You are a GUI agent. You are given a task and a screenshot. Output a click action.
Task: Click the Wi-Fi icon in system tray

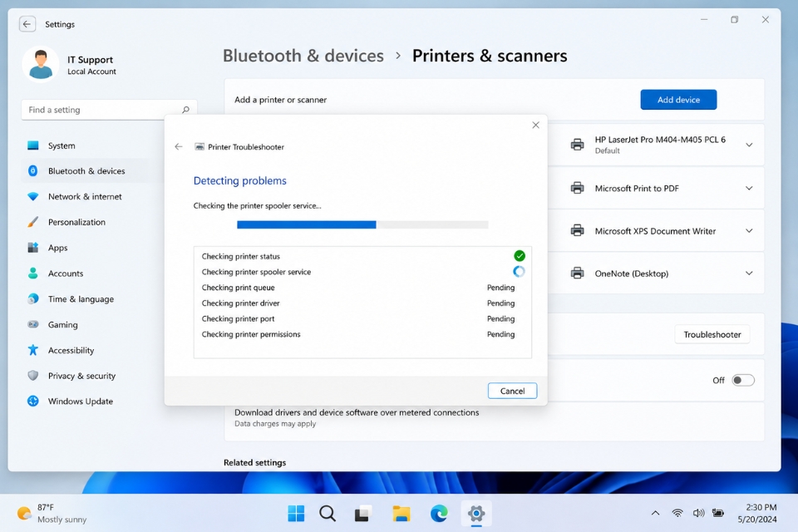pos(677,513)
